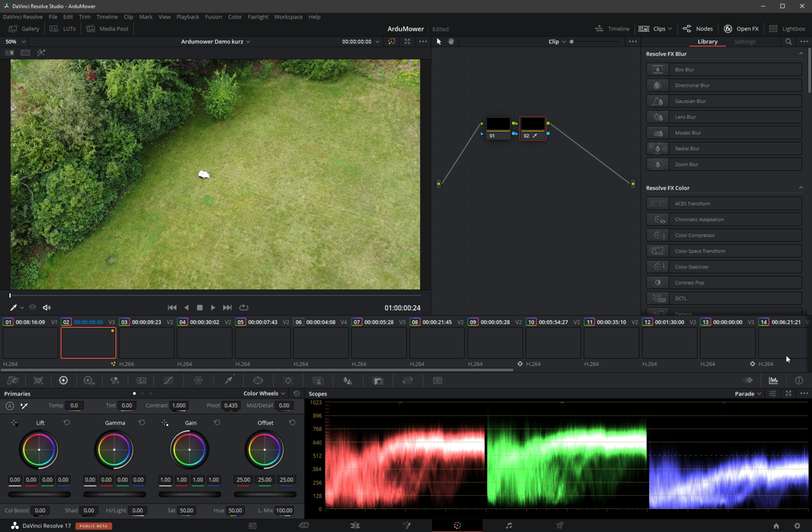Select the Qualifier eyedropper palette
812x532 pixels.
[229, 380]
